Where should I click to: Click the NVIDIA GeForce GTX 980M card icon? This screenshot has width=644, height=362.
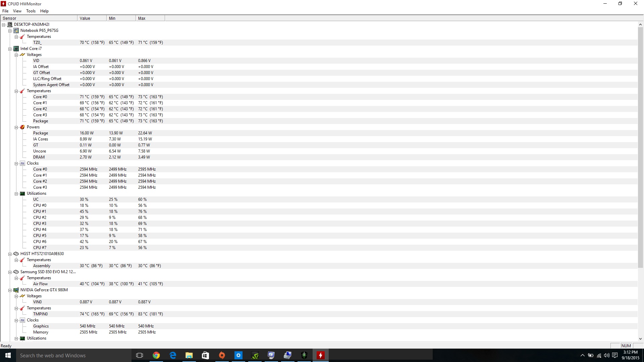[x=16, y=290]
